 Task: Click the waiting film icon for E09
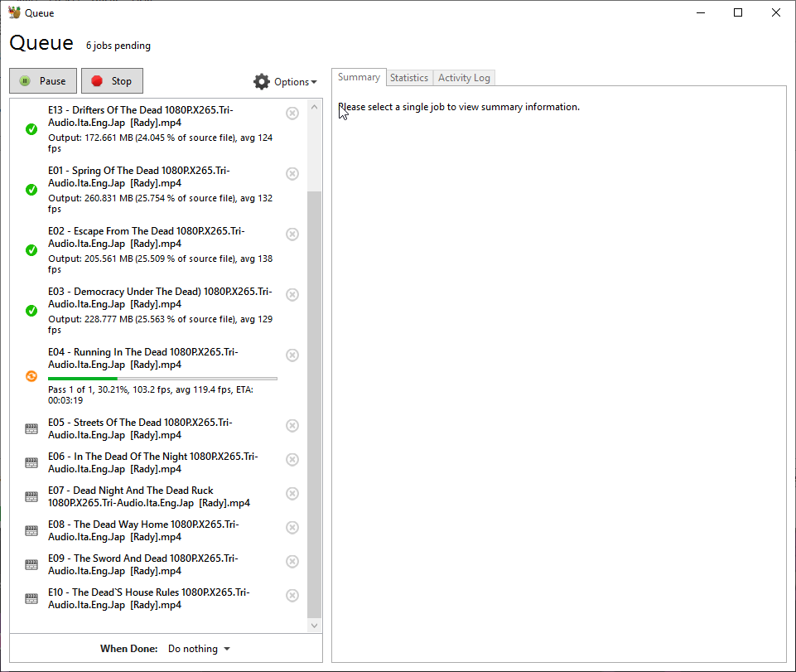[x=31, y=565]
